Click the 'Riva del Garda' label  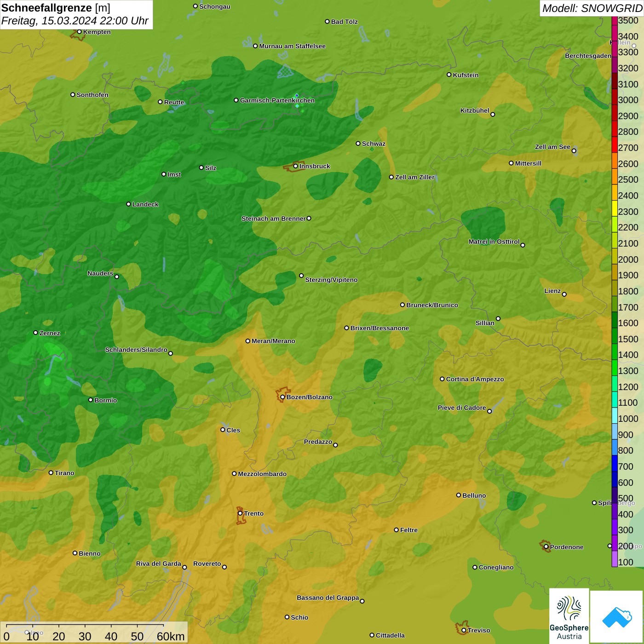pyautogui.click(x=159, y=563)
